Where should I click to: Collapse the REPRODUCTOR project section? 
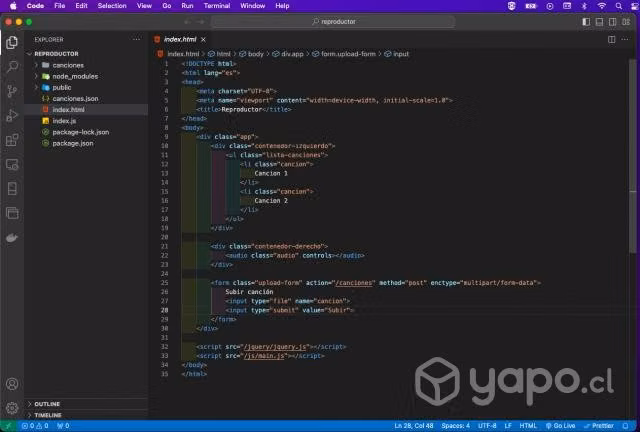(86, 54)
